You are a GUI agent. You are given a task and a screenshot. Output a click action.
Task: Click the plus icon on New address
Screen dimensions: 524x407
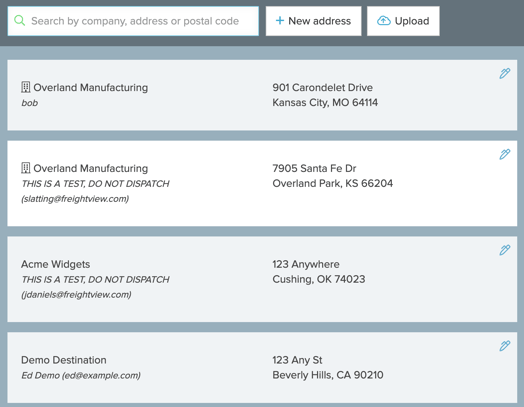coord(280,21)
